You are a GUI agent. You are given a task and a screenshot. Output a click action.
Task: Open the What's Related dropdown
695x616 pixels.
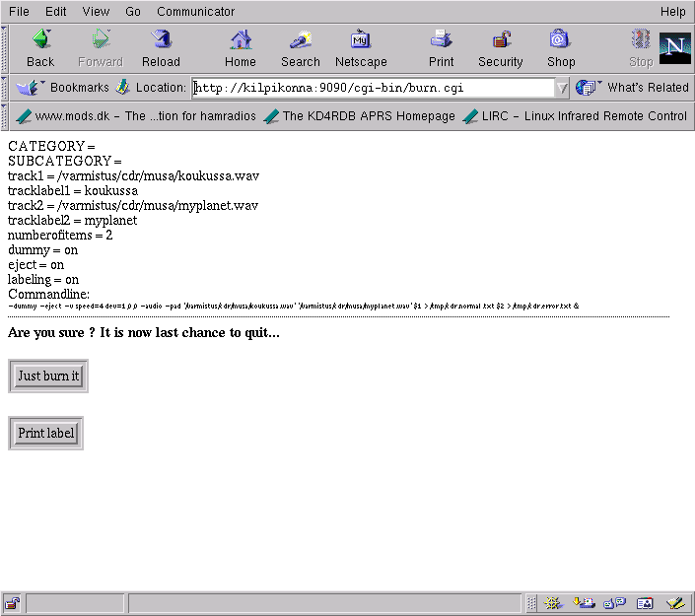point(632,88)
